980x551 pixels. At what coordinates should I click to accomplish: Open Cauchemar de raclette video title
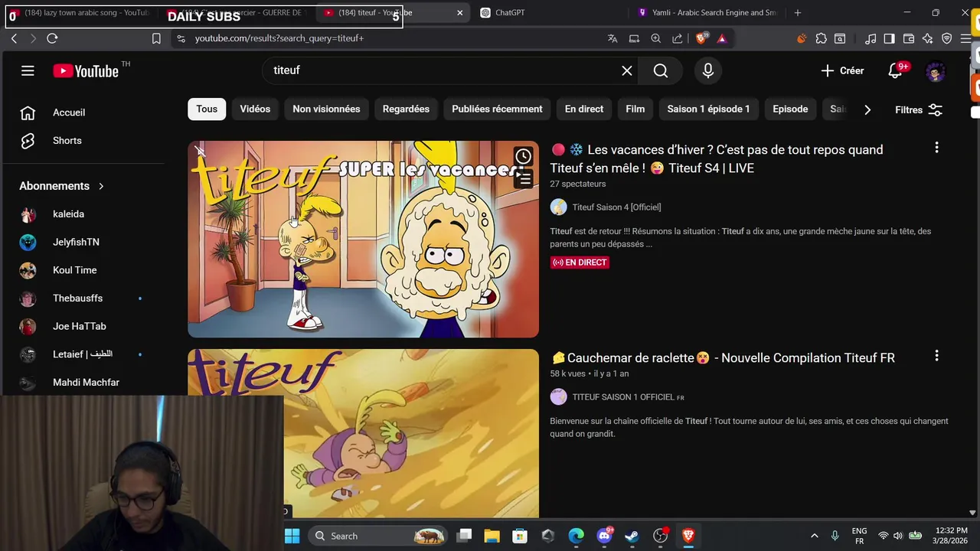tap(722, 358)
